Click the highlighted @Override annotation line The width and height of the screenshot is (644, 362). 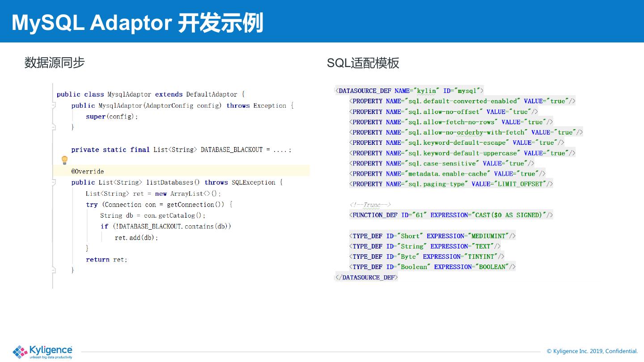click(88, 171)
